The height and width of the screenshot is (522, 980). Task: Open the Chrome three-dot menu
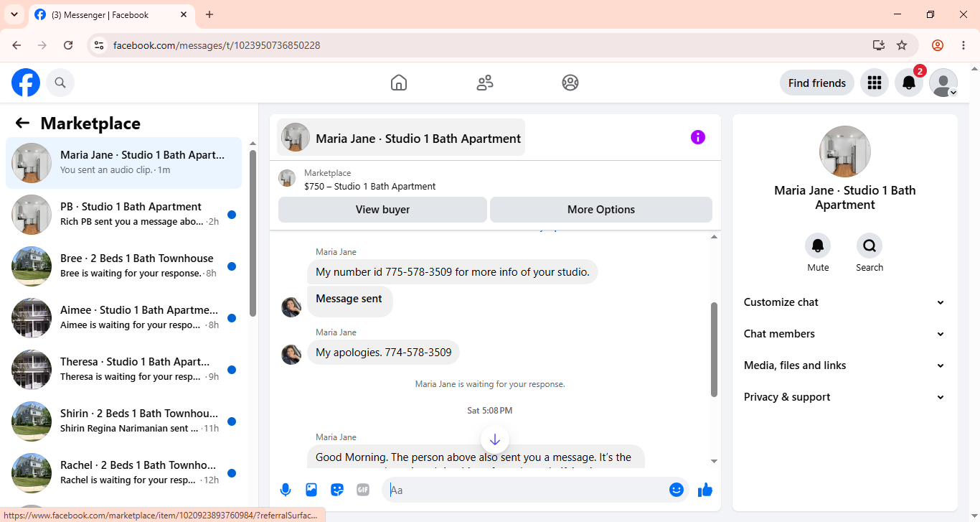963,45
